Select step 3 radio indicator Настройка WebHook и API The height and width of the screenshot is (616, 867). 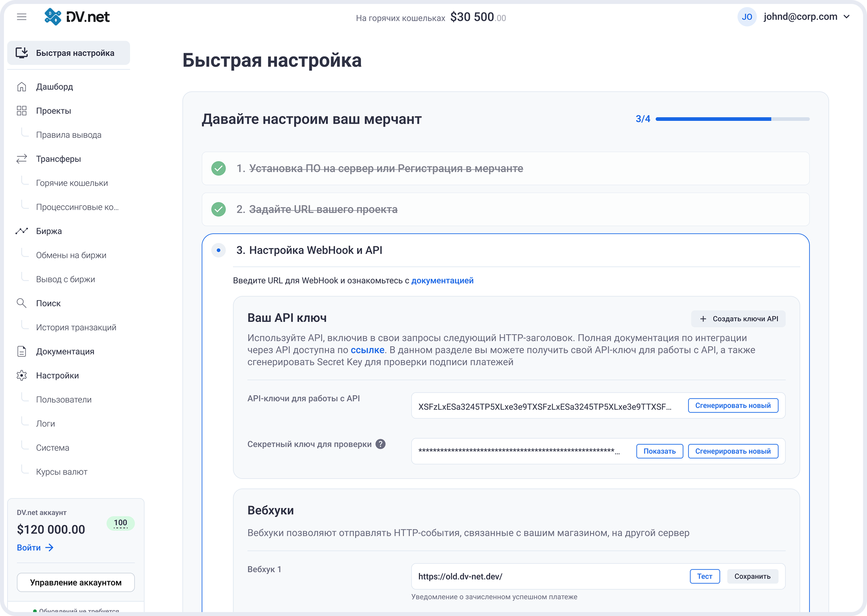[x=219, y=250]
